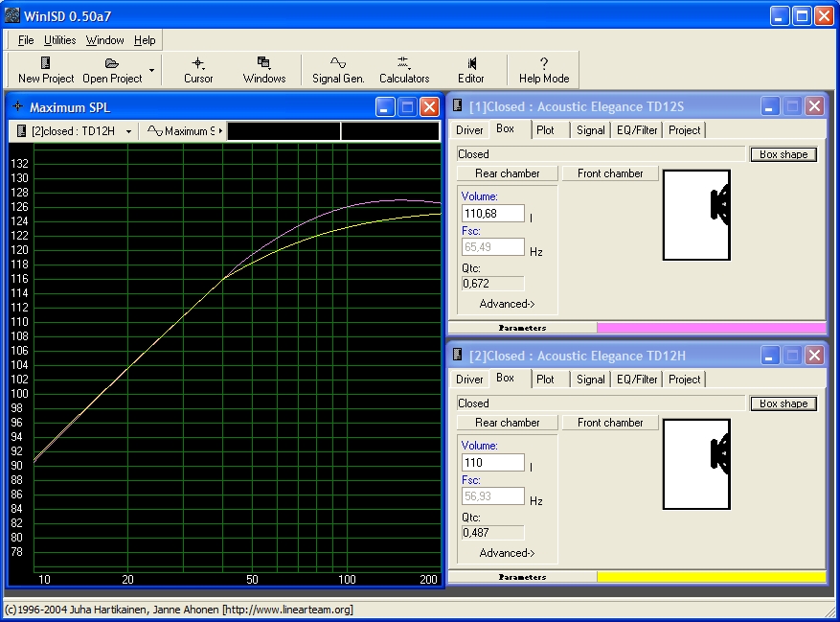This screenshot has width=840, height=622.
Task: Click the Qtc value 0,672
Action: (x=493, y=284)
